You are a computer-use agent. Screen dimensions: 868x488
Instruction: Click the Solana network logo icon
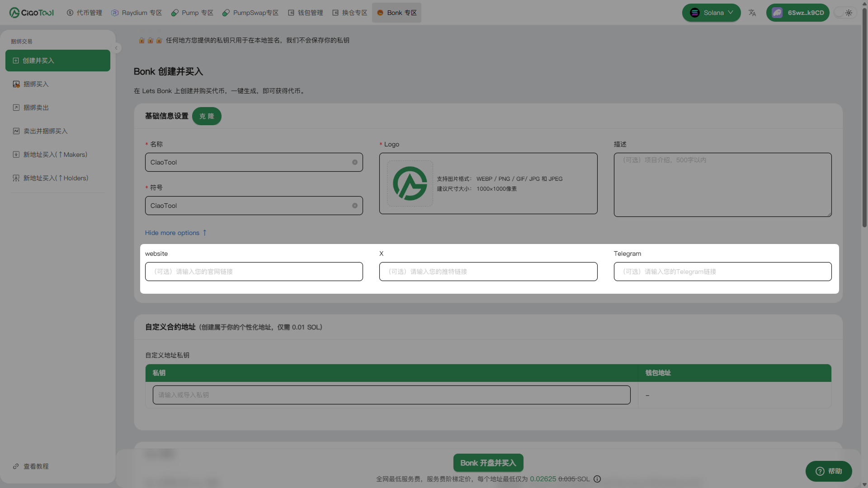pos(695,13)
